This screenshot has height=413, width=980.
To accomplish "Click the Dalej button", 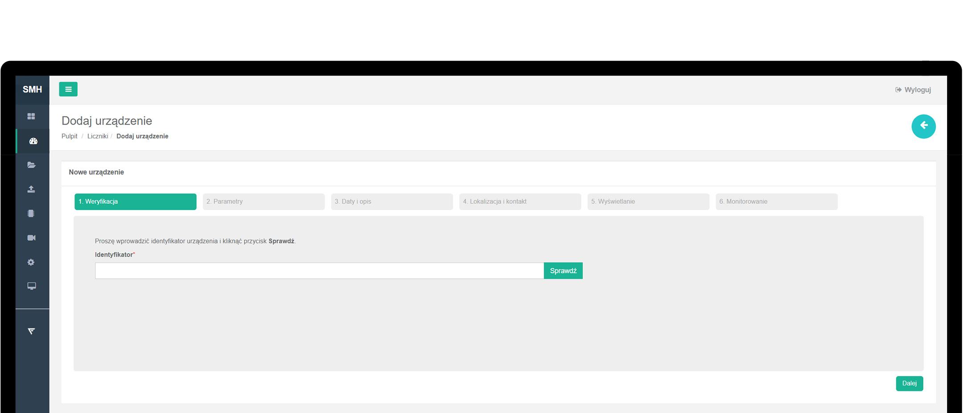I will point(910,384).
